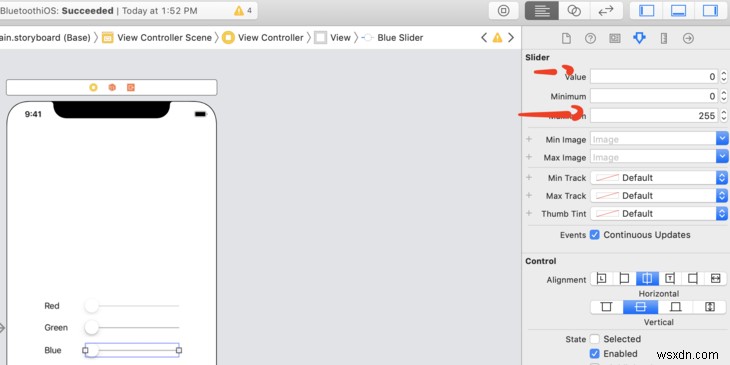Set vertical alignment to fill

click(x=710, y=307)
